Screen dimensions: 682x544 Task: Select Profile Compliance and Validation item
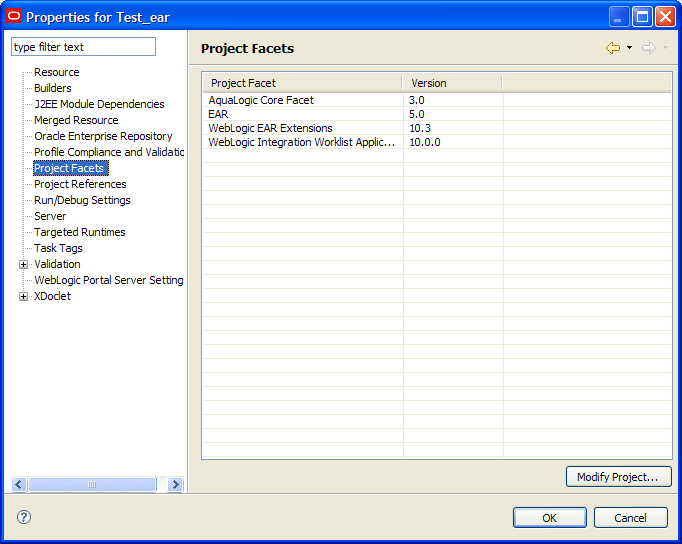pos(109,152)
